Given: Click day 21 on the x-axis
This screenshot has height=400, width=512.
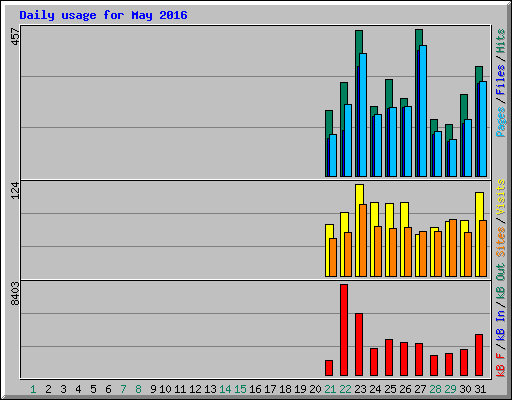Looking at the screenshot, I should 330,389.
